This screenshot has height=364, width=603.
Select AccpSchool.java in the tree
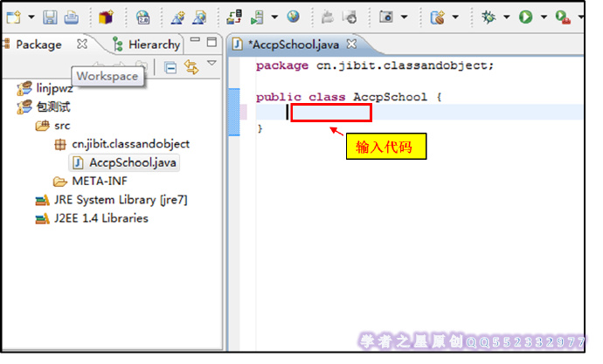click(133, 163)
